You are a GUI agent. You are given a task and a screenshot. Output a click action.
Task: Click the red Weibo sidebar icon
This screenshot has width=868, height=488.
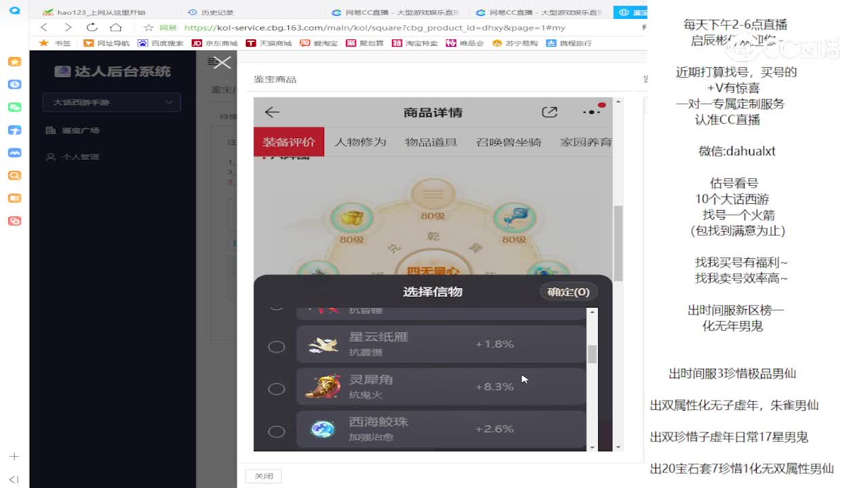pos(14,221)
